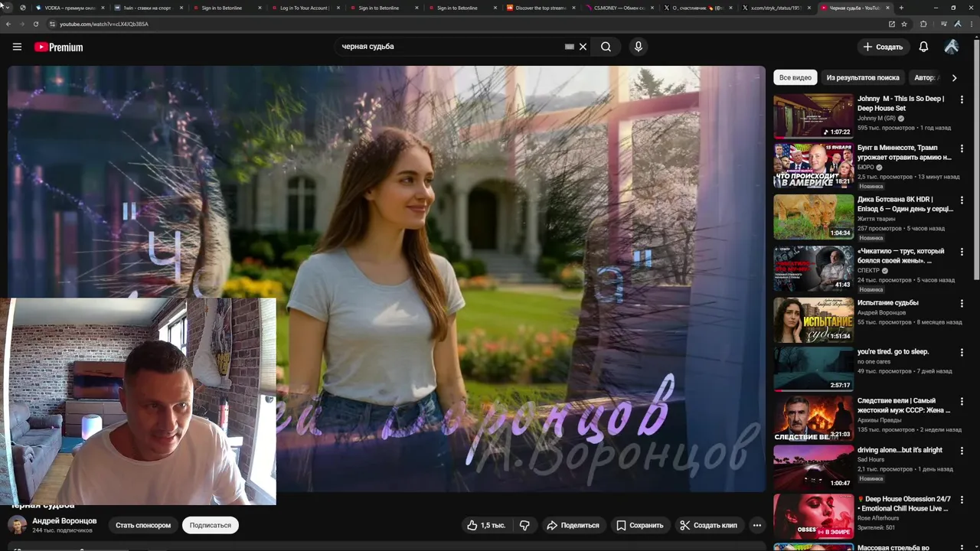Viewport: 980px width, 551px height.
Task: Switch to 'Discover the top streams' tab
Action: 540,8
